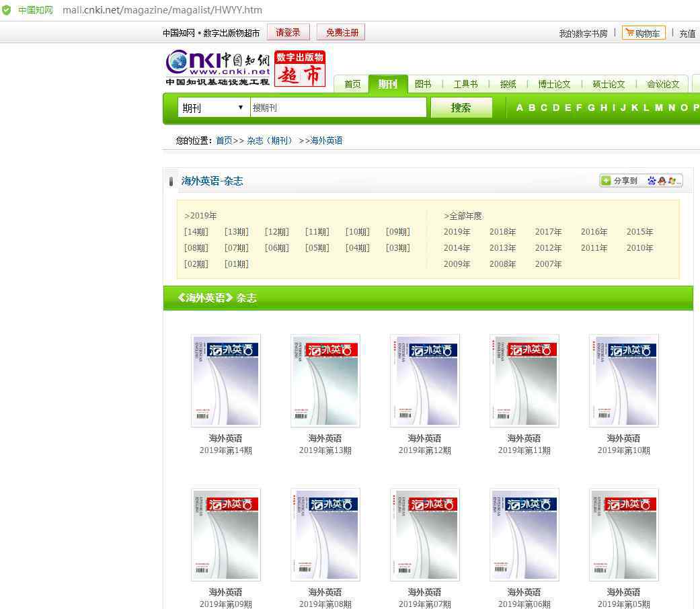This screenshot has height=609, width=700.
Task: Switch to the 图书 tab
Action: [423, 84]
